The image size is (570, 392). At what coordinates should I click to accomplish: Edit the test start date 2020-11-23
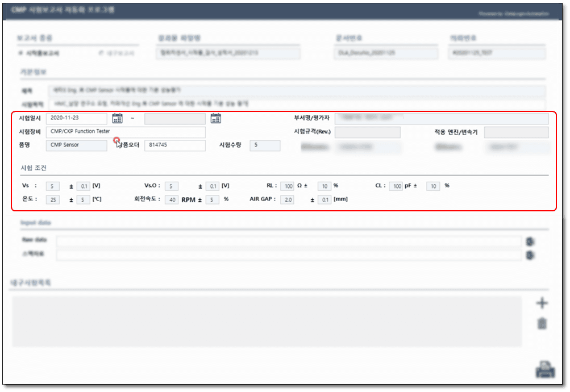pyautogui.click(x=76, y=118)
